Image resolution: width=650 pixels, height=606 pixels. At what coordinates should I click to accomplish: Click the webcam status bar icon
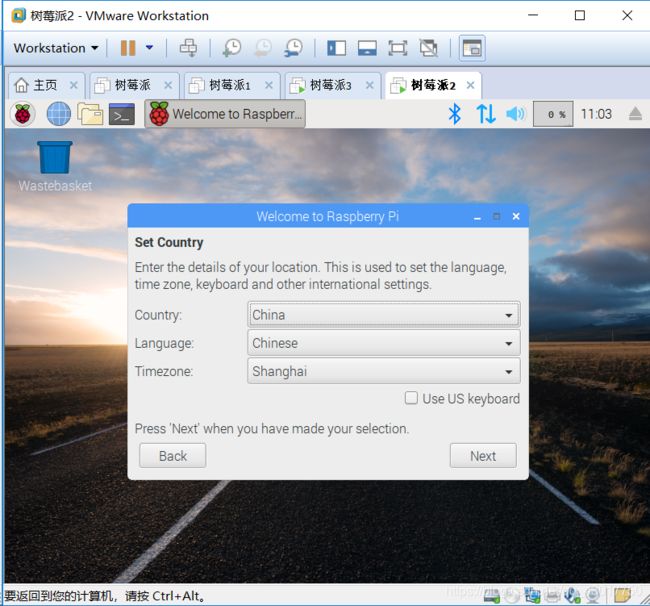[x=593, y=596]
